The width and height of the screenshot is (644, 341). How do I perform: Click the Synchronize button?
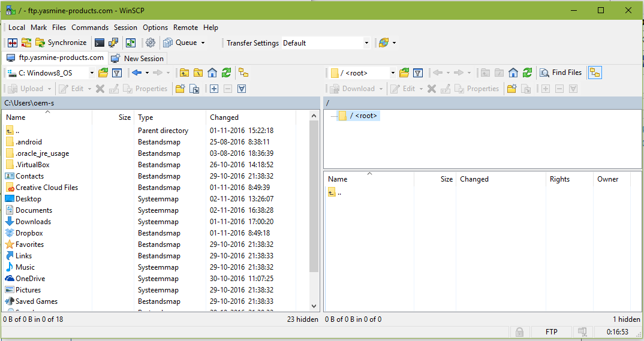click(x=61, y=43)
